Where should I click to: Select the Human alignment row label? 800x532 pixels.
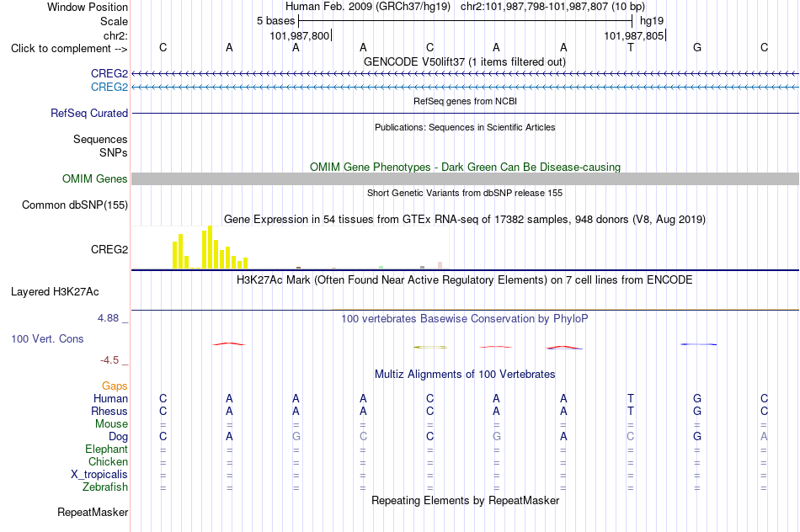point(110,398)
